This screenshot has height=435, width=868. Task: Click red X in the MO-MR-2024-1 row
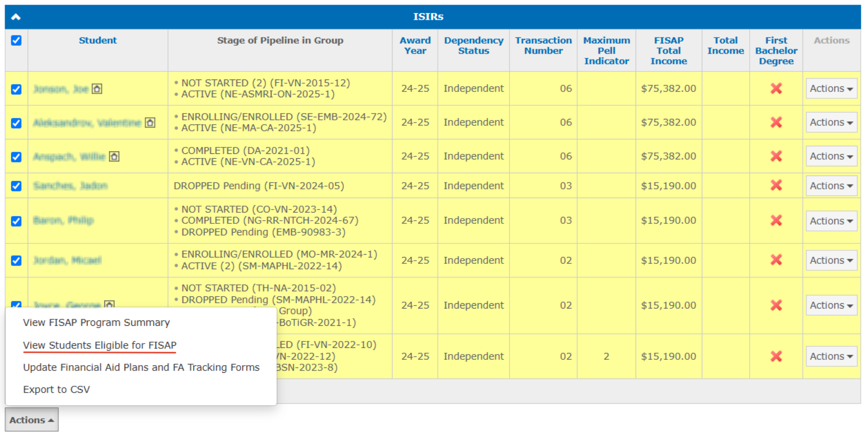[x=776, y=260]
